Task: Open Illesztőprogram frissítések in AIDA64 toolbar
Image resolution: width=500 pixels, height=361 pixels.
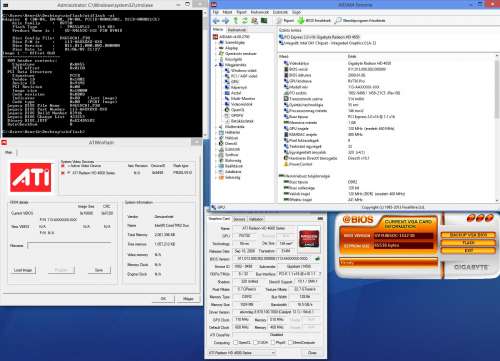Action: point(360,21)
